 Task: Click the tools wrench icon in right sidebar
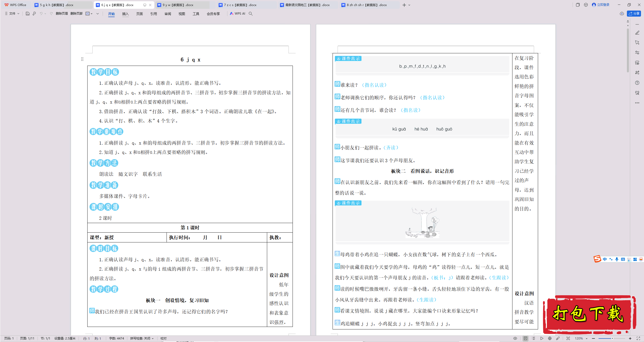tap(637, 73)
